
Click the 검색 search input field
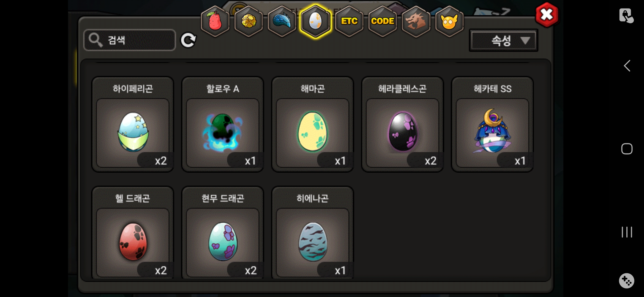[x=130, y=40]
